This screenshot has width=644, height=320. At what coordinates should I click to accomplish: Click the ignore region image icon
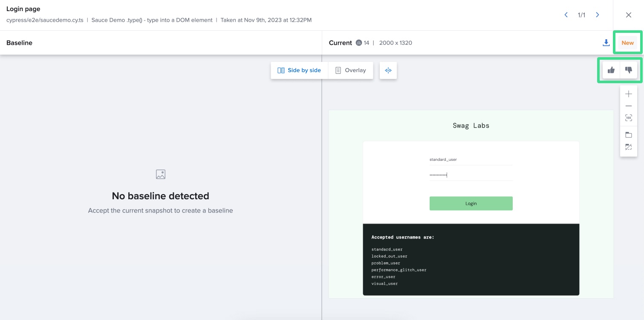pos(628,146)
